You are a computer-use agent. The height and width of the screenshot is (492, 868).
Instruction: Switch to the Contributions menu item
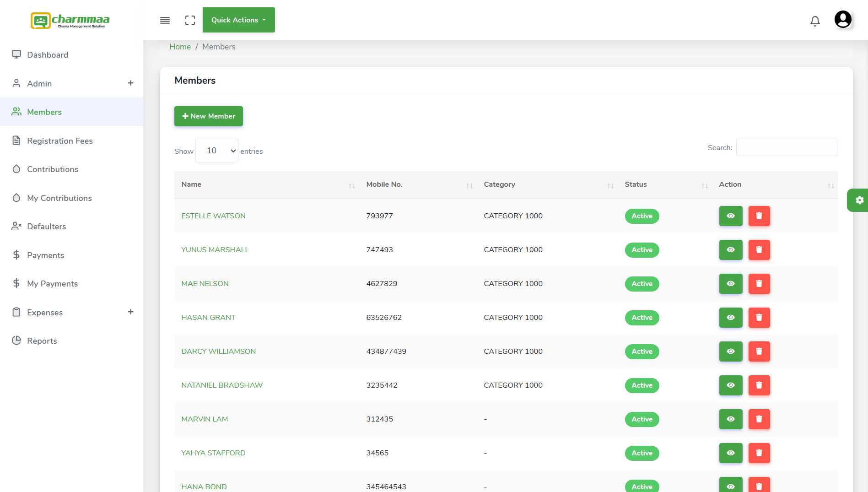pos(52,169)
